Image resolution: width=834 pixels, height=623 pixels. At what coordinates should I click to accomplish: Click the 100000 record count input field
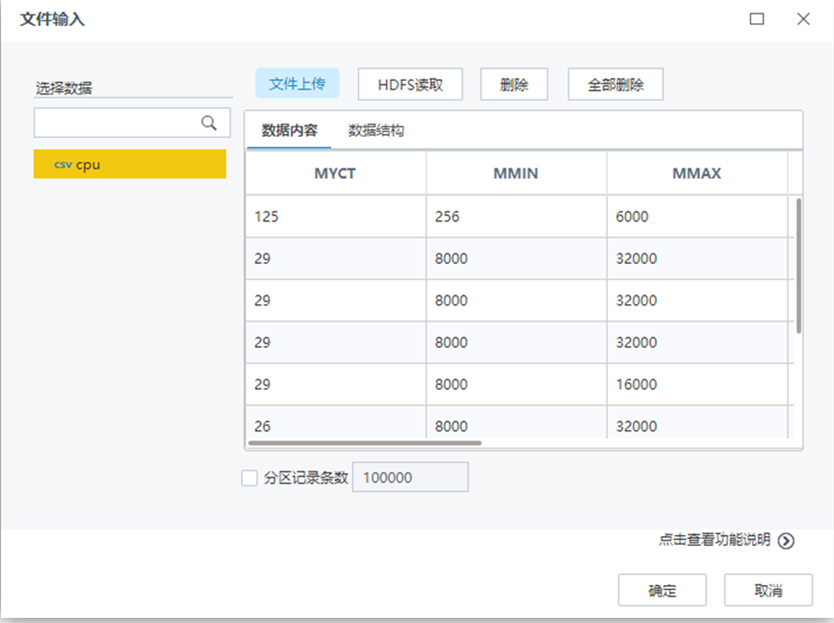click(410, 477)
